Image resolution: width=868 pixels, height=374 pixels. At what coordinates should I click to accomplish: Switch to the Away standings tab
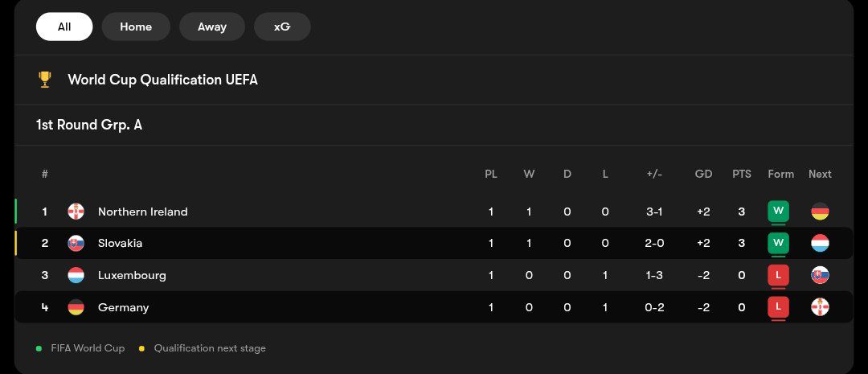click(x=212, y=27)
